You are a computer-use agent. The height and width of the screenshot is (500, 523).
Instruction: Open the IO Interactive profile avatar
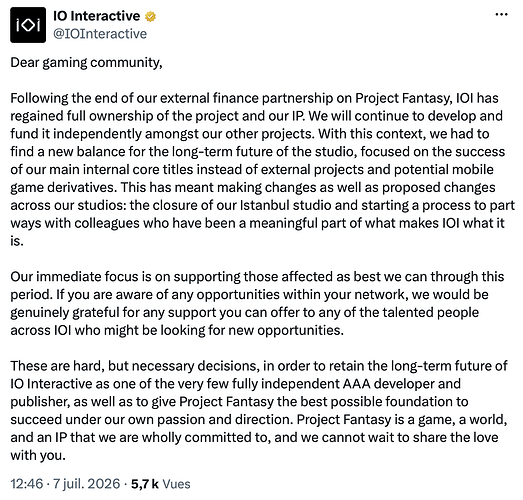pos(28,25)
